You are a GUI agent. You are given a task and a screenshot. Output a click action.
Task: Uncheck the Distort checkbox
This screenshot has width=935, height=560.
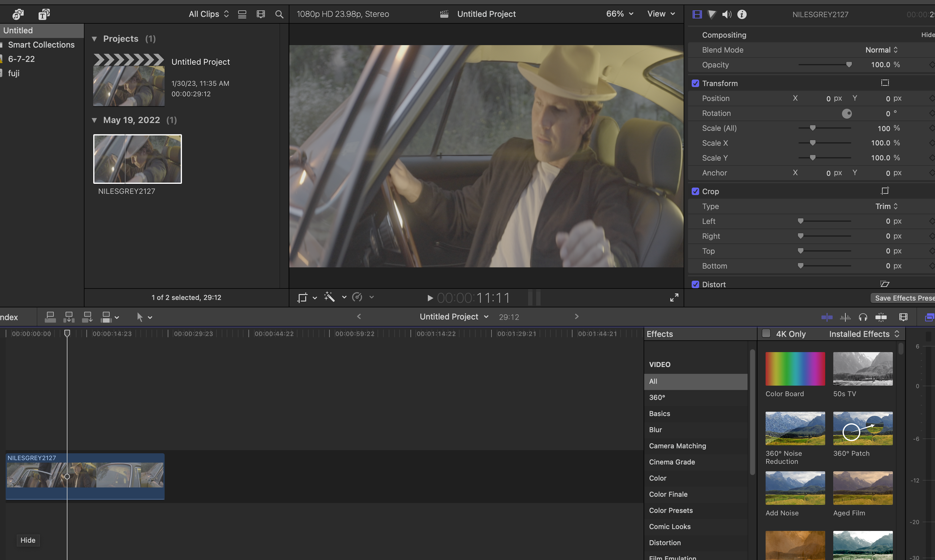(x=695, y=285)
